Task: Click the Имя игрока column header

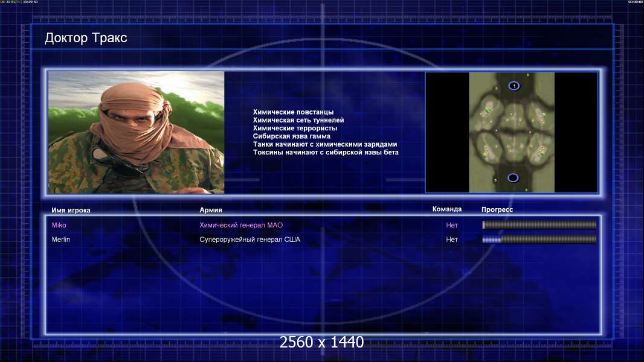Action: (x=71, y=211)
